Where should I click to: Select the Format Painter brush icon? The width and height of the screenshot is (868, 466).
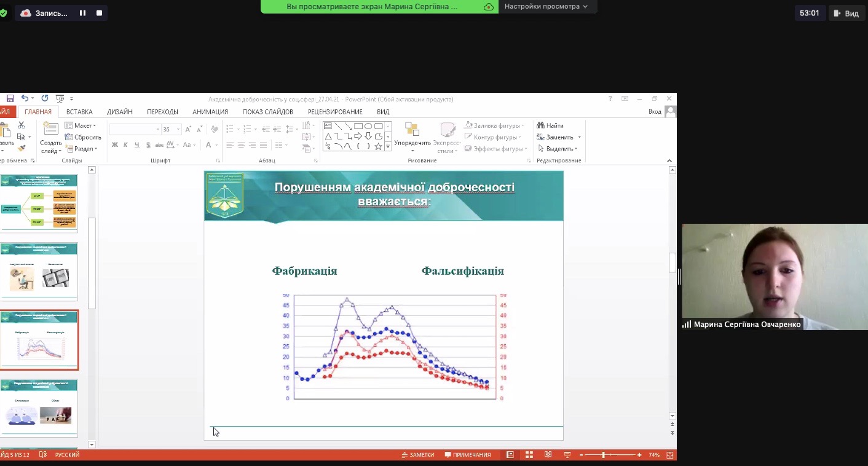(x=22, y=148)
